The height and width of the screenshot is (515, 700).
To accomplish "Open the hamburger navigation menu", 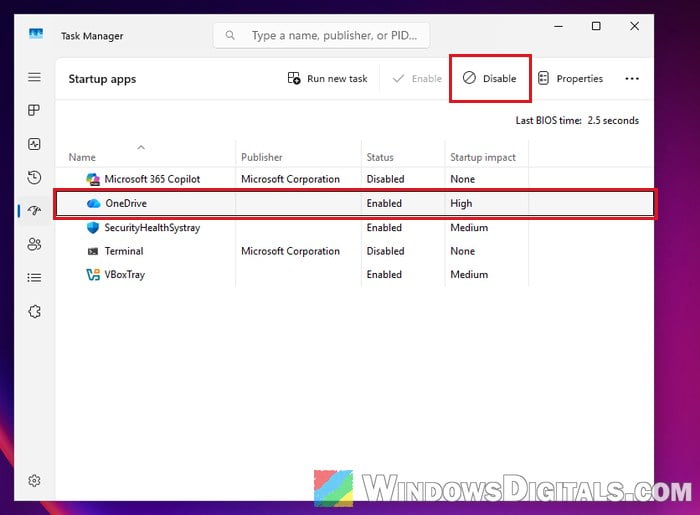I will [x=34, y=77].
